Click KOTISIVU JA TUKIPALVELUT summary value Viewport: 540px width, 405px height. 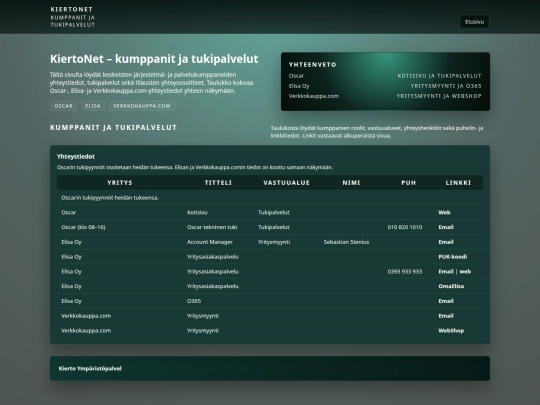point(439,76)
